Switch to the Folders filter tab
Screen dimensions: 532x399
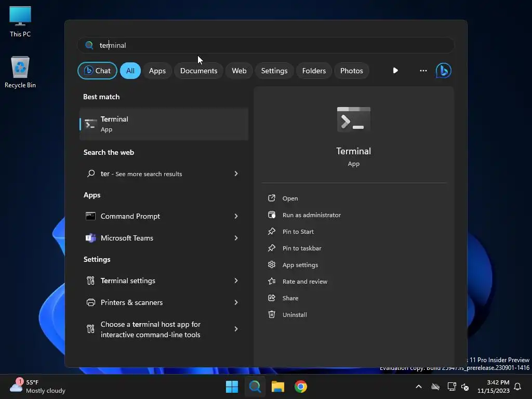tap(314, 71)
